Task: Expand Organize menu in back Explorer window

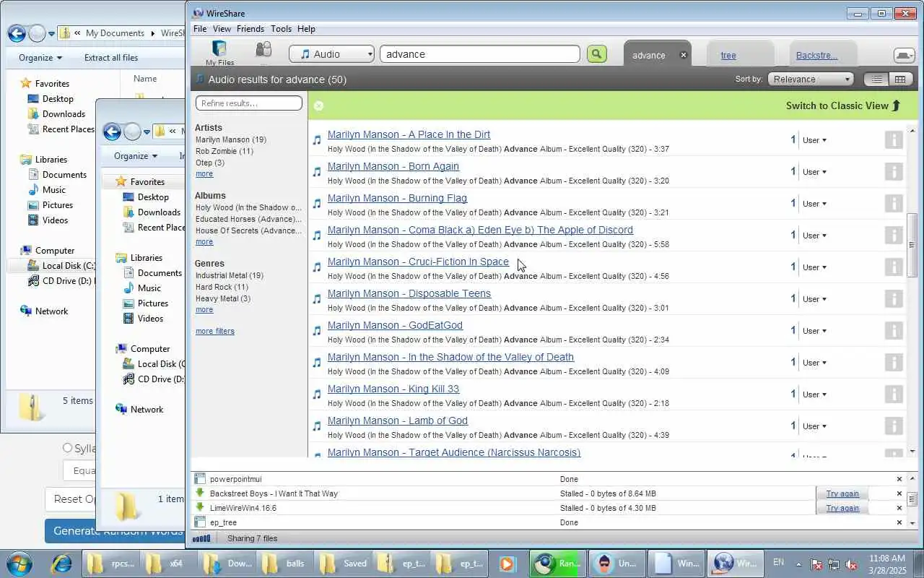Action: pyautogui.click(x=40, y=58)
